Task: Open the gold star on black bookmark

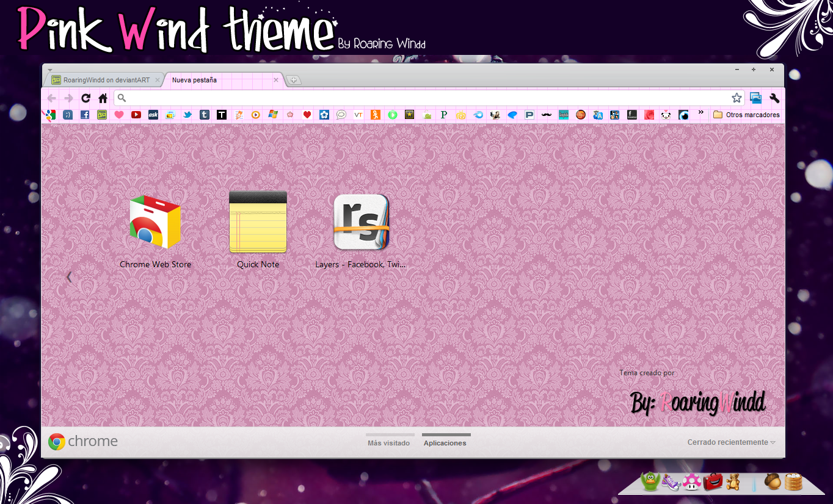Action: point(410,114)
